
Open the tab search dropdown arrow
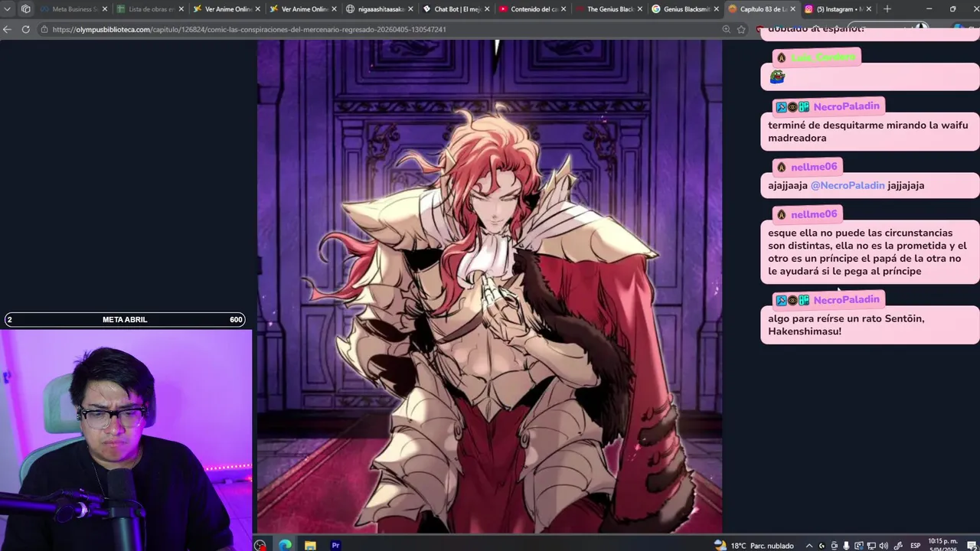point(8,9)
